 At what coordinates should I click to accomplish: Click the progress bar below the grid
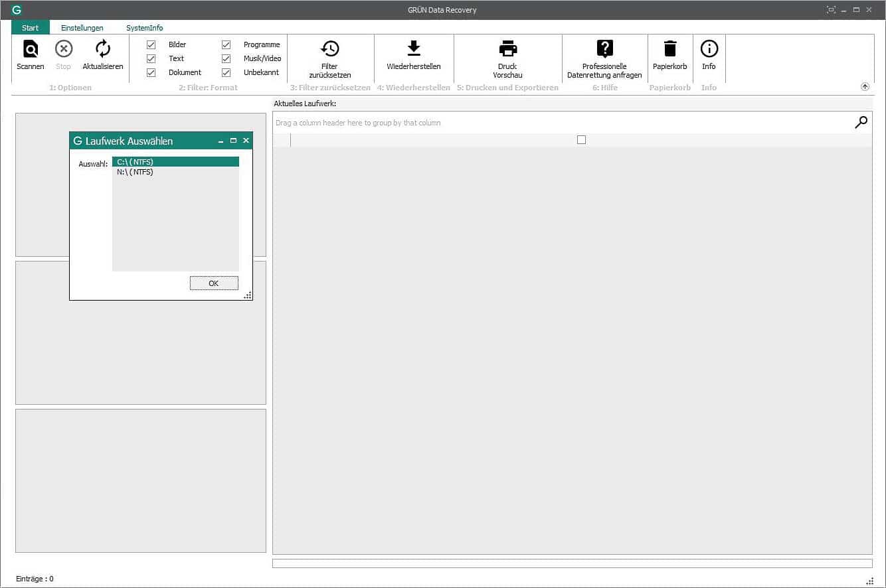point(573,563)
